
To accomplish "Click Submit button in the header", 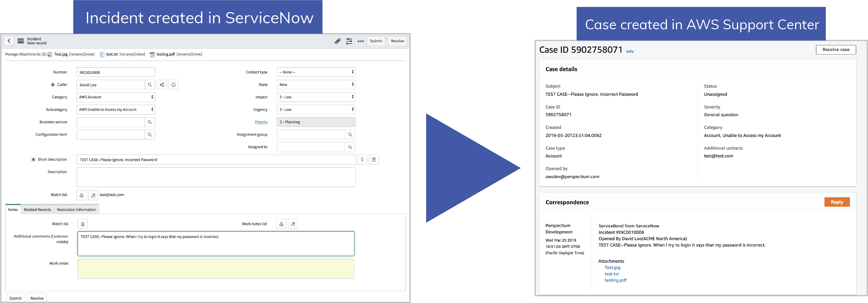I will coord(376,41).
